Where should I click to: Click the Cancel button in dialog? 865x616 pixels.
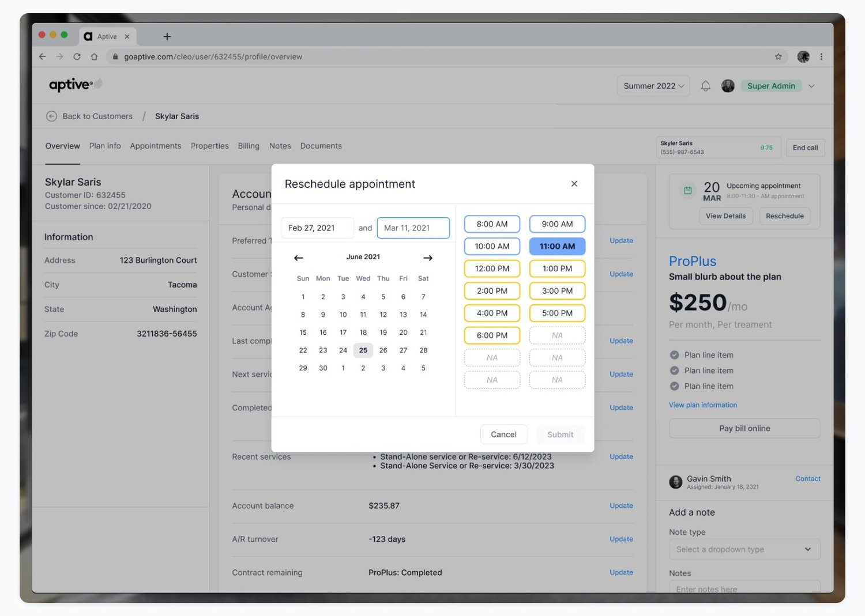tap(503, 434)
